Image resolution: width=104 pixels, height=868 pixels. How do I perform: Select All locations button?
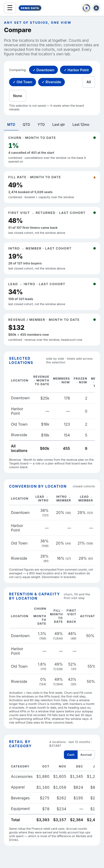click(89, 82)
